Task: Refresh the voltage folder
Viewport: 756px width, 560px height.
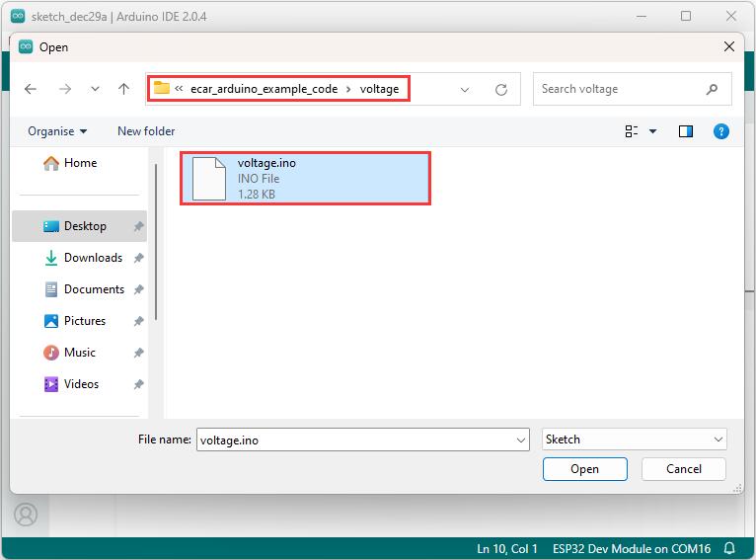Action: 501,90
